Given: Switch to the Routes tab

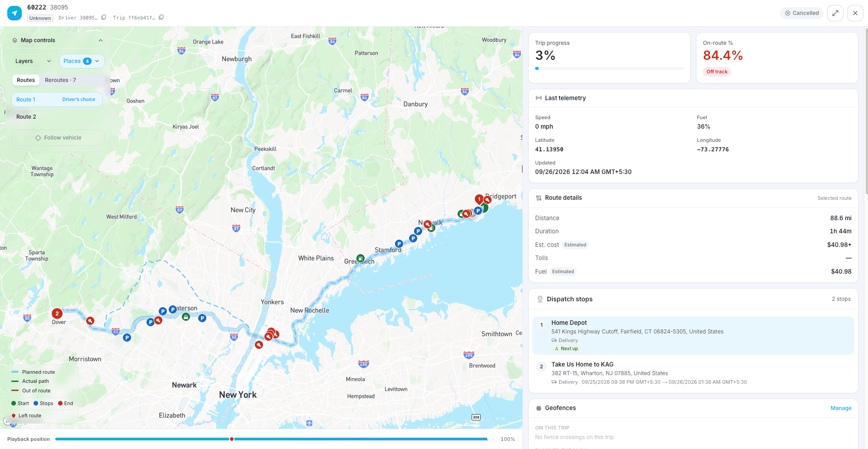Looking at the screenshot, I should pyautogui.click(x=26, y=80).
